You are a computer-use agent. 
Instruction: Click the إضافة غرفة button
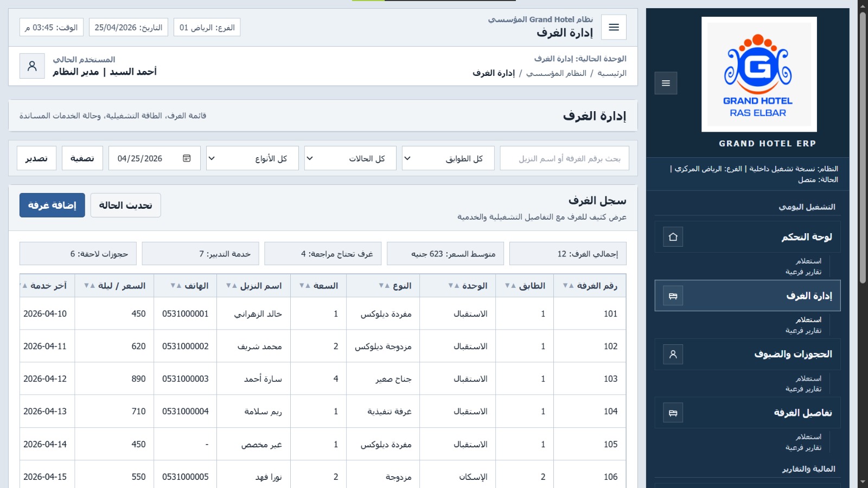pos(52,206)
